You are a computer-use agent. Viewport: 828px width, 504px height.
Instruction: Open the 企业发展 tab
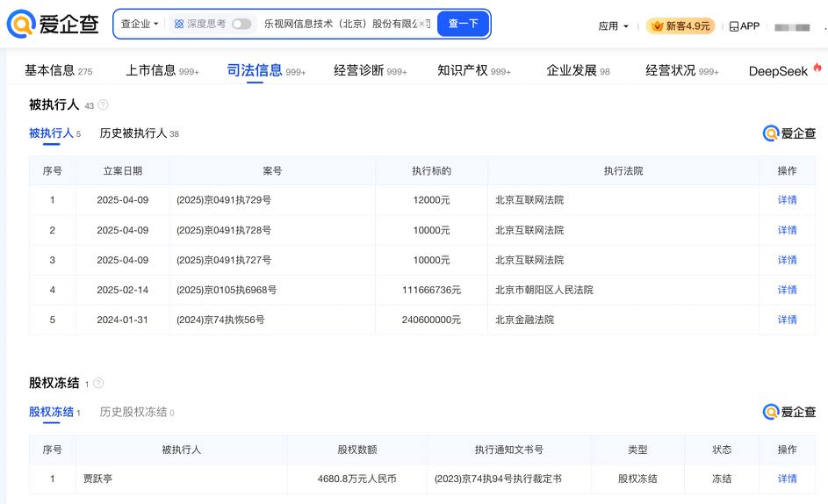tap(578, 70)
